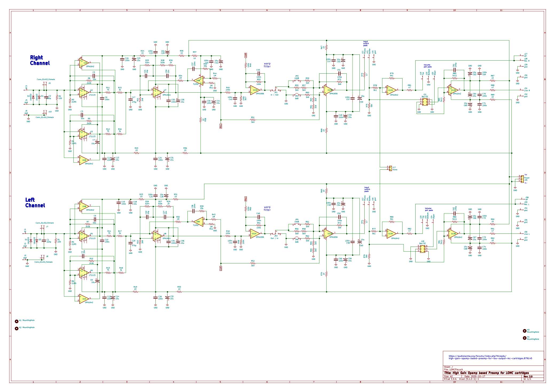
Task: Select the J17 mono jumper connector
Action: (390, 168)
